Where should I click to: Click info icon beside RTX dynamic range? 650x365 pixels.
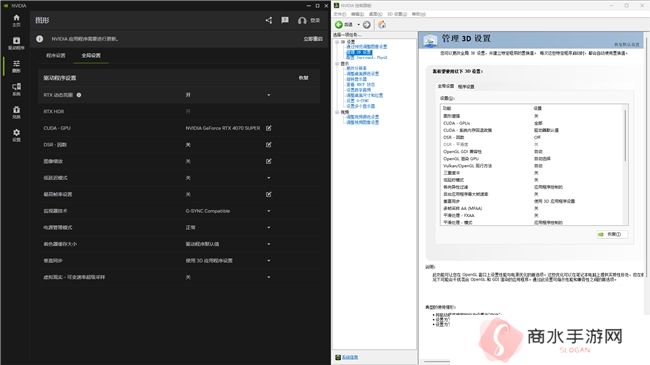click(x=79, y=95)
